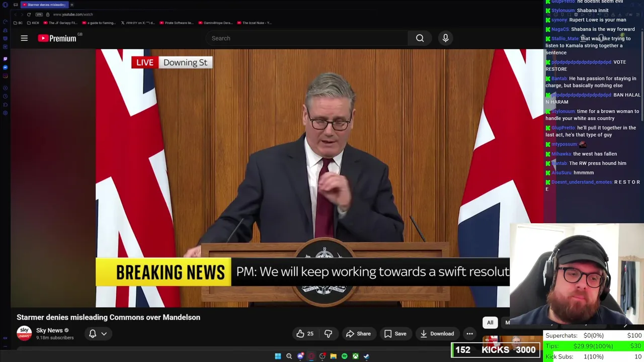Save video to a playlist
This screenshot has width=644, height=362.
[x=395, y=334]
